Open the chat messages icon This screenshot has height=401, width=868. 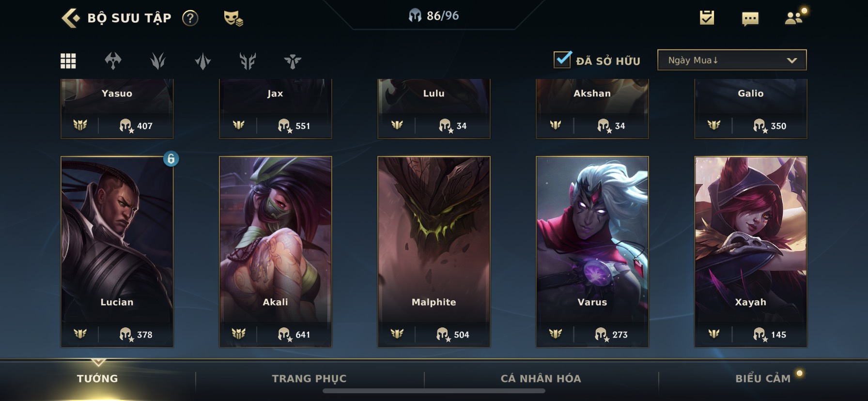(x=750, y=19)
